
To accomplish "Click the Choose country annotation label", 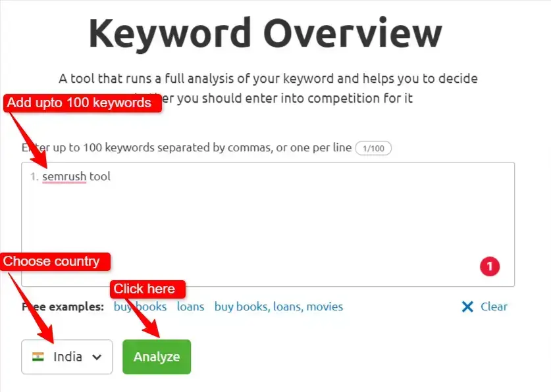I will point(54,261).
